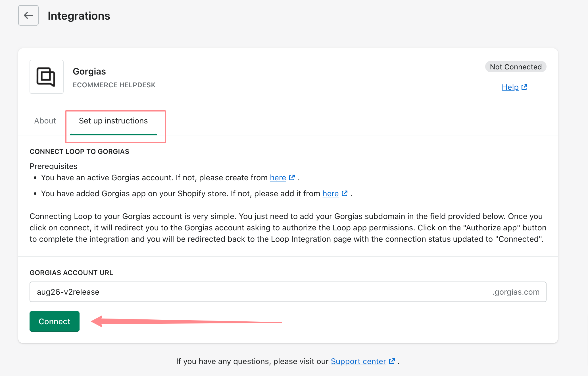Click the external icon after the create-account 'here' link
Viewport: 588px width, 376px height.
(292, 177)
